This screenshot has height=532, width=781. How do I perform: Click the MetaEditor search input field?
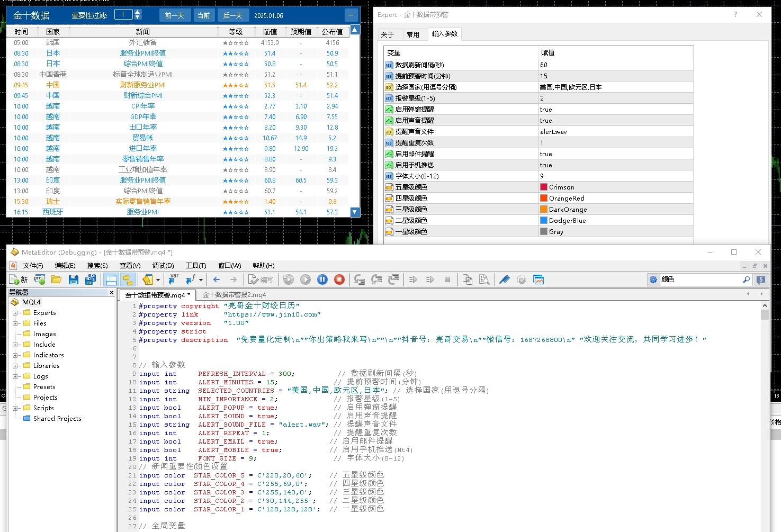click(x=700, y=279)
